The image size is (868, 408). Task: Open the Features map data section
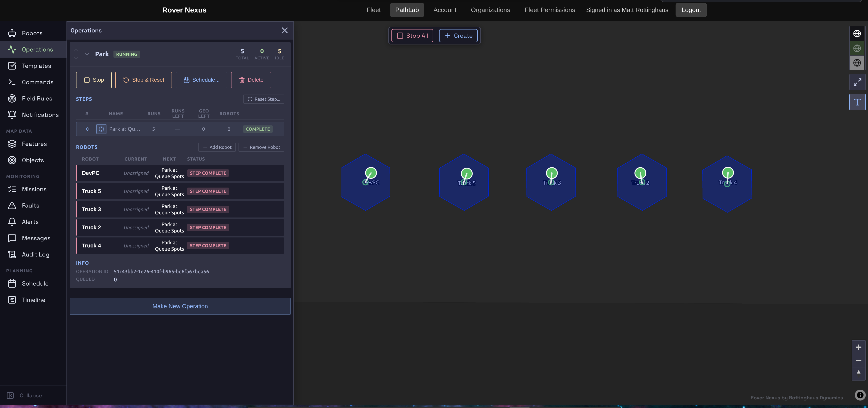tap(33, 144)
